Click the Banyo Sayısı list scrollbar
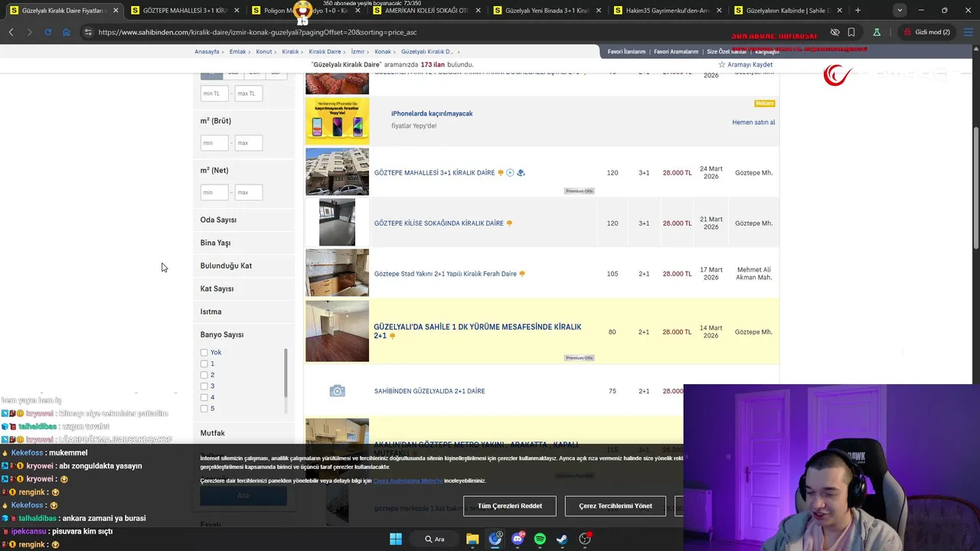 tap(286, 373)
